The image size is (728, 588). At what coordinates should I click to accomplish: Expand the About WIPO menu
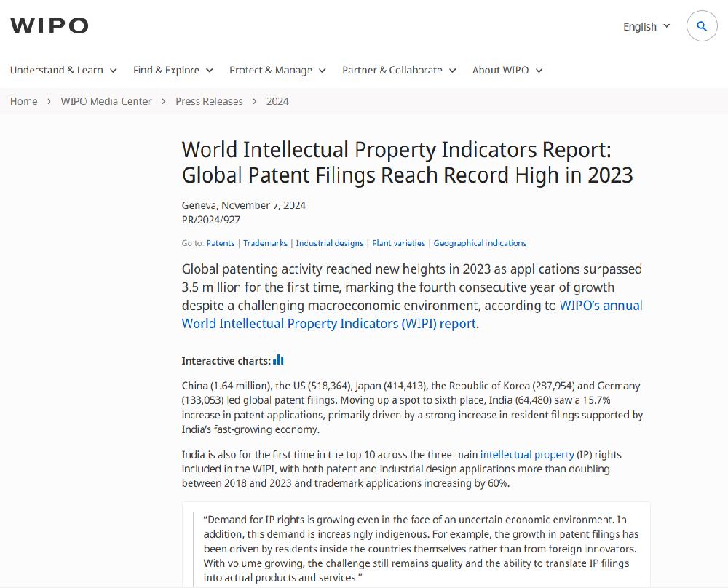tap(507, 70)
